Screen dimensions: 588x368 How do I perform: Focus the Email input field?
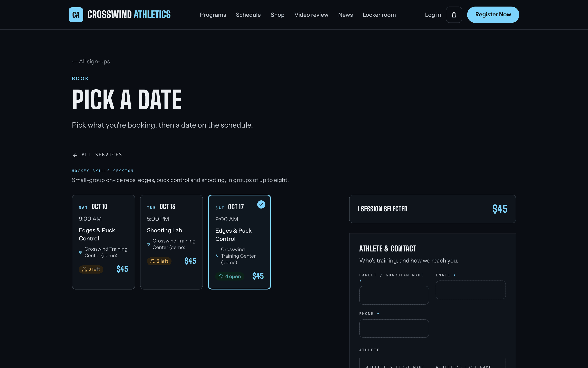(470, 290)
